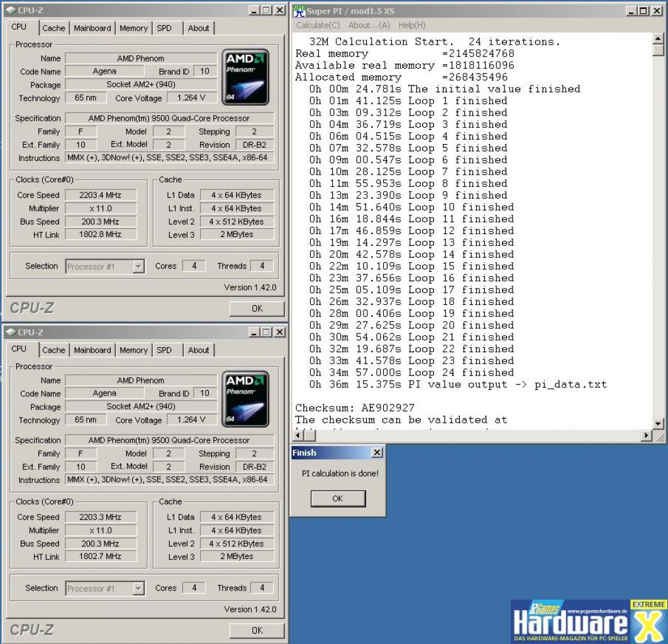Click the Super PI vertical scrollbar thumb
Image resolution: width=668 pixels, height=644 pixels.
point(658,50)
